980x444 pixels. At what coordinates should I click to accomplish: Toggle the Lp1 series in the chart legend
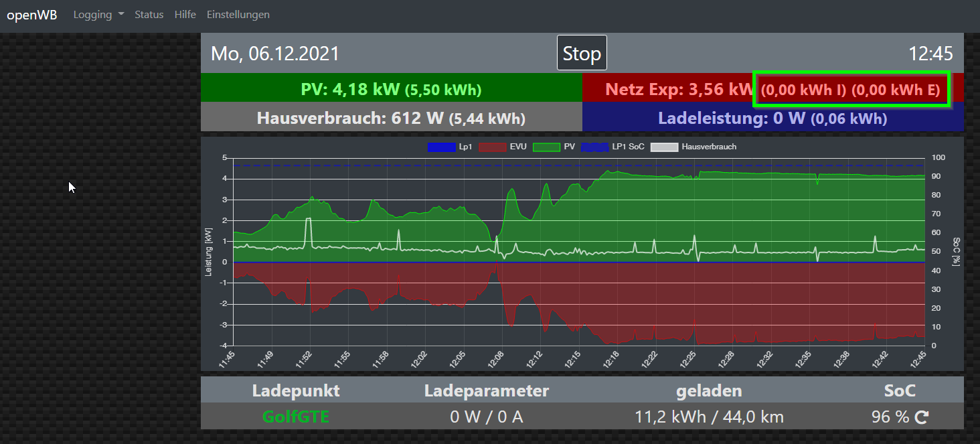click(x=450, y=146)
